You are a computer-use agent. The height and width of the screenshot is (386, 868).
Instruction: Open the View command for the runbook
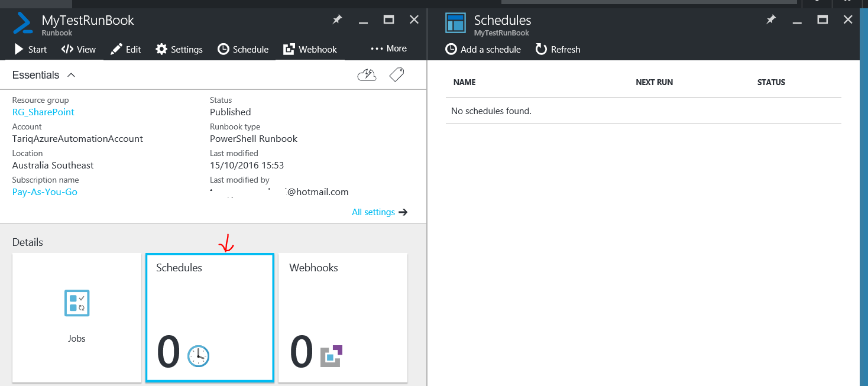[78, 49]
